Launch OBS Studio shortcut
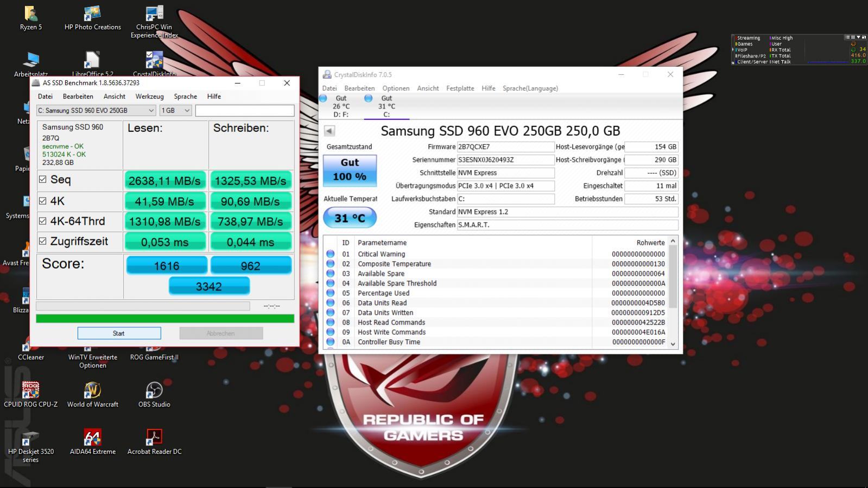The height and width of the screenshot is (488, 868). 154,395
